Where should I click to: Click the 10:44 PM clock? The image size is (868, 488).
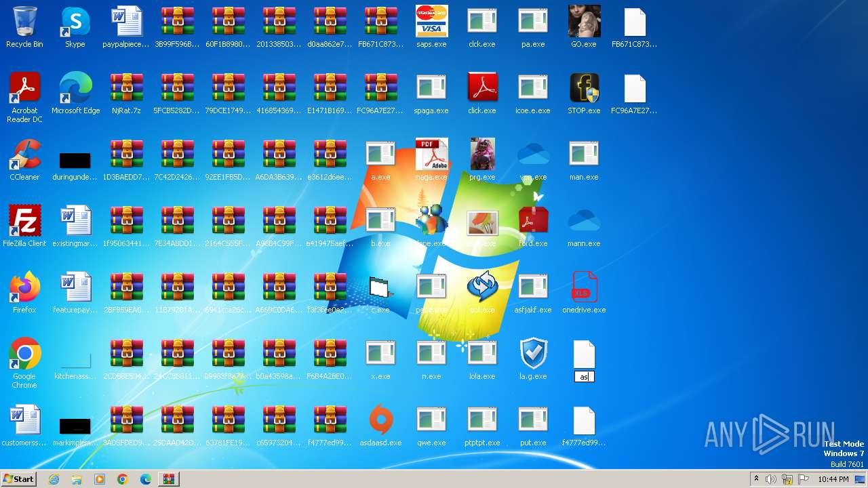(833, 479)
